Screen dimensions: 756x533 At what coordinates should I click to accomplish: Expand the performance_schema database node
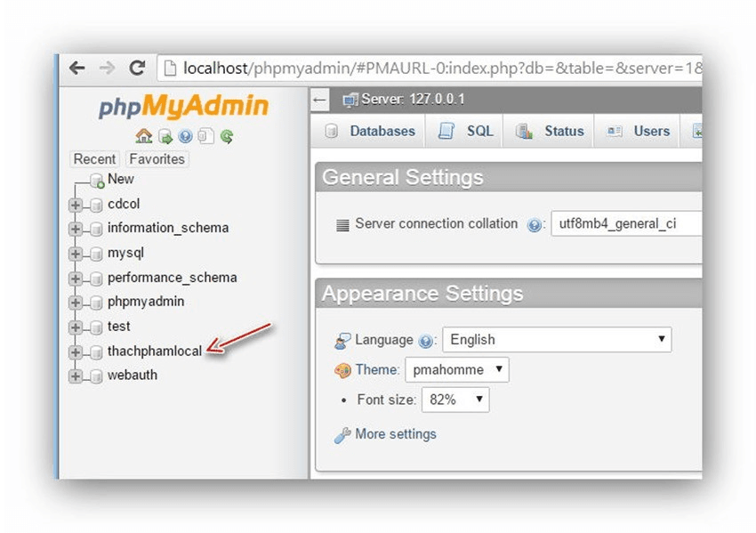76,279
